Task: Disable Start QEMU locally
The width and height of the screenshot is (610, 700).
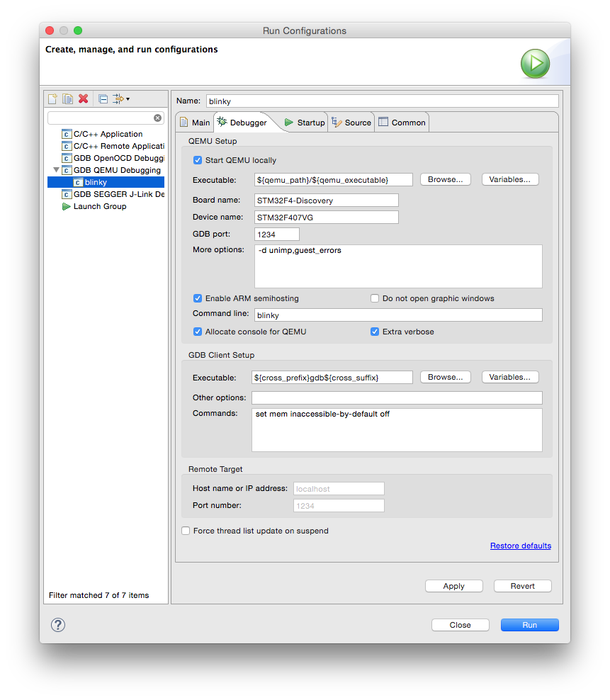Action: tap(198, 160)
